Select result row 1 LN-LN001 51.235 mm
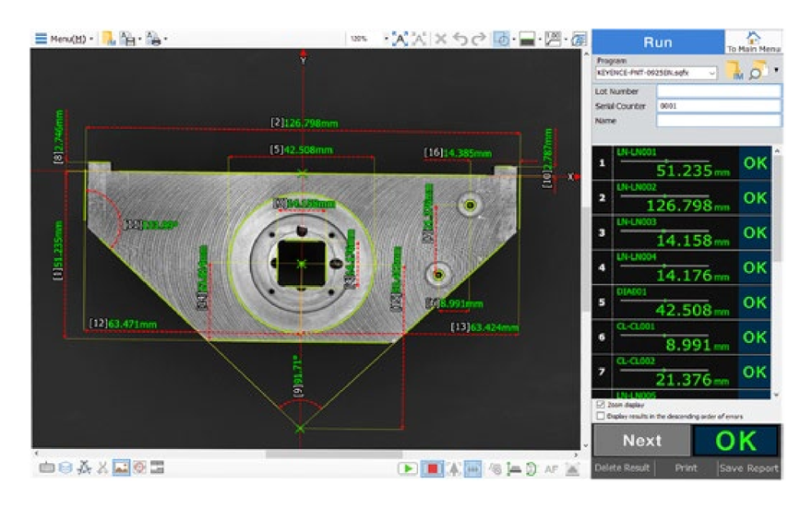Viewport: 812px width, 509px height. [681, 163]
